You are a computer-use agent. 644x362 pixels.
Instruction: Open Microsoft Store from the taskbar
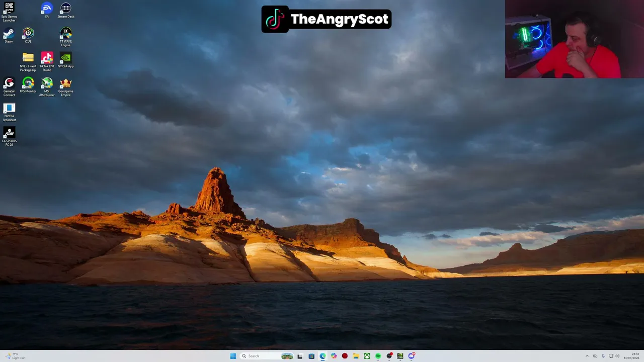pyautogui.click(x=311, y=356)
